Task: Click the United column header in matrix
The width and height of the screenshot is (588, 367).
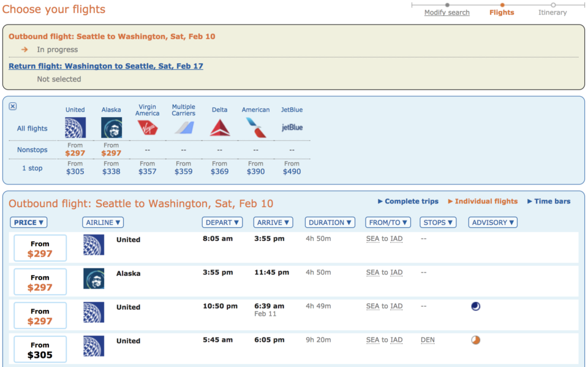Action: (75, 110)
